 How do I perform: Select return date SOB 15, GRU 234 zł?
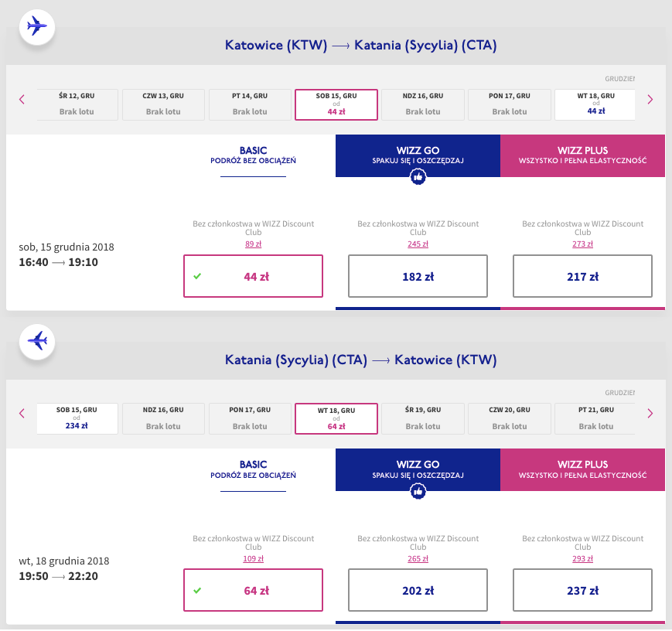(x=77, y=418)
